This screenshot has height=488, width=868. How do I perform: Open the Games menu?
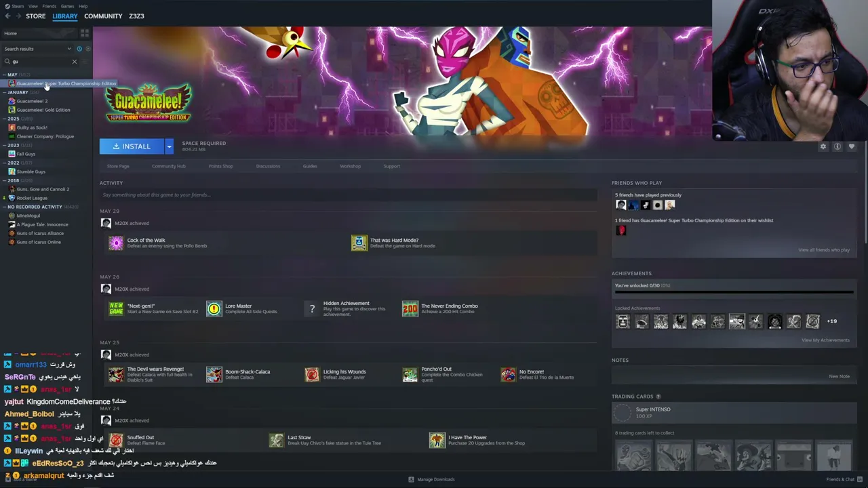pos(67,6)
